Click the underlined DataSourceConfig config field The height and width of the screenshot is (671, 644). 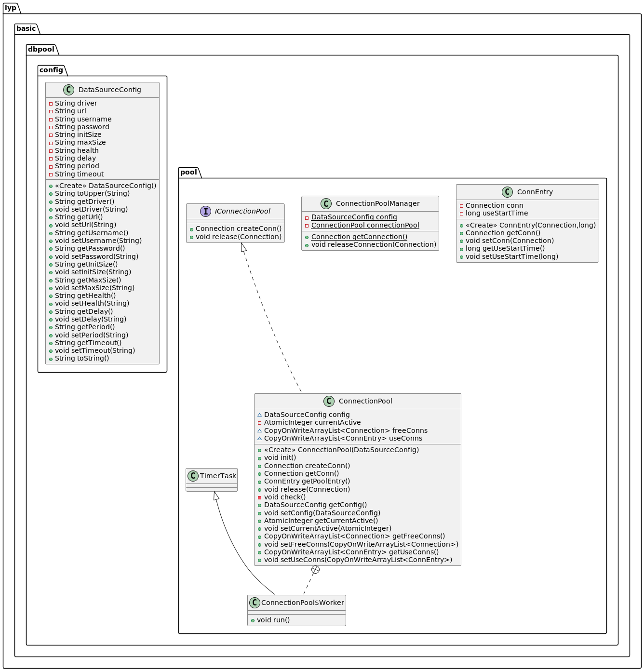tap(354, 217)
